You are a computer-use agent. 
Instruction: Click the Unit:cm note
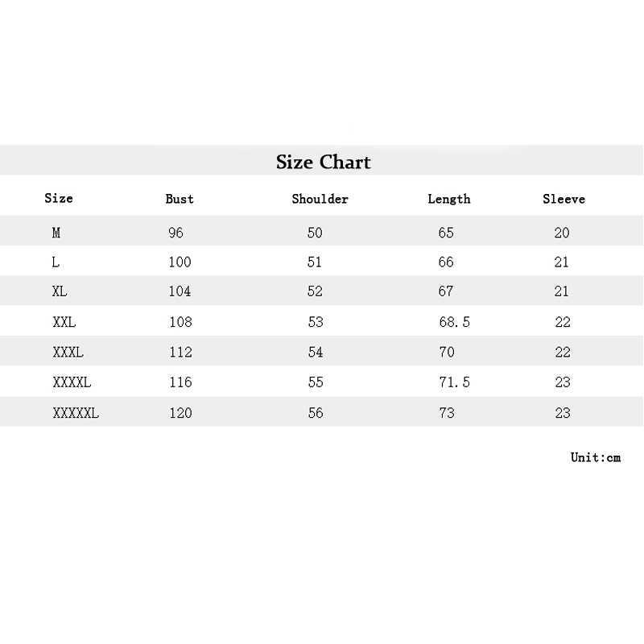596,457
